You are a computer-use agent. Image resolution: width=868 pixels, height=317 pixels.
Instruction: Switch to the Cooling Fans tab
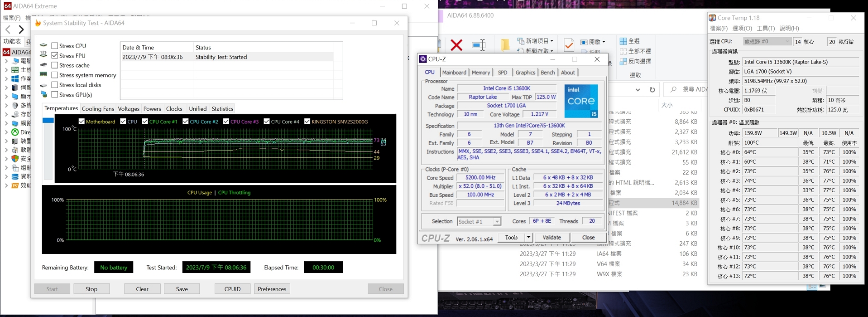(98, 109)
